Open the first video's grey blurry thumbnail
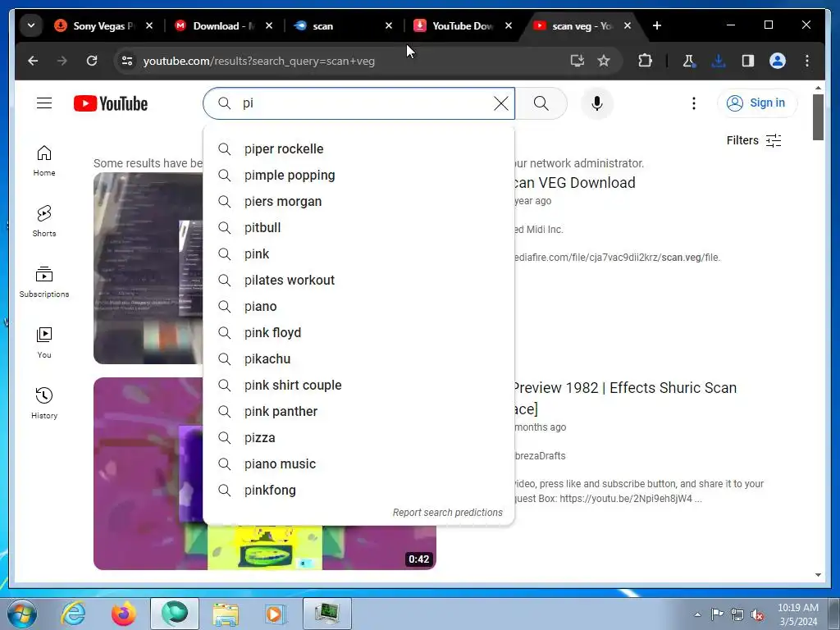The image size is (840, 630). (x=148, y=268)
